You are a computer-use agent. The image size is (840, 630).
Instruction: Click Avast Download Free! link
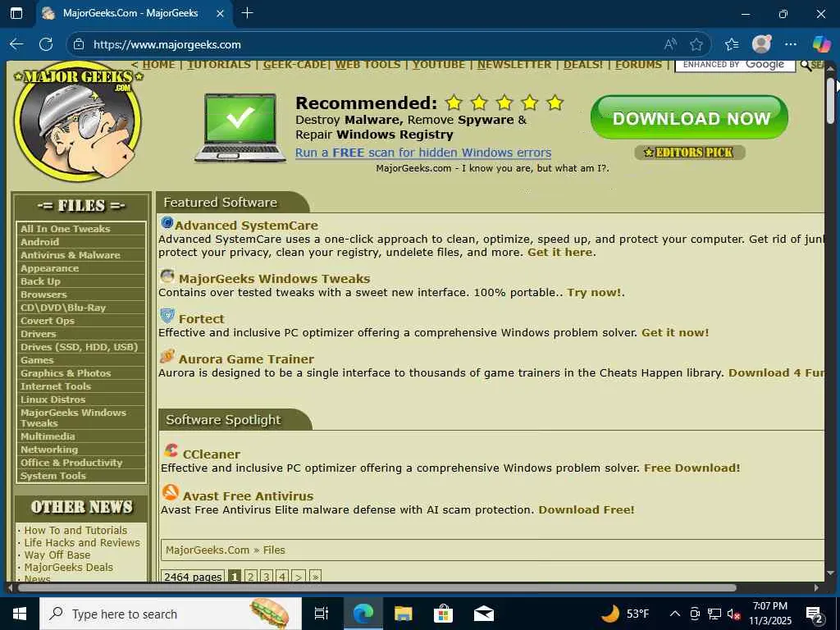586,509
